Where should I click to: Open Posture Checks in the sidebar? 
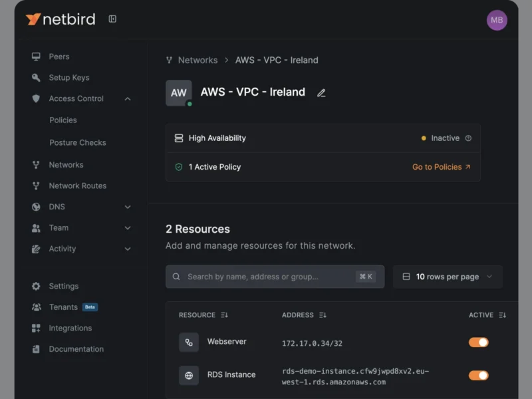(x=78, y=142)
